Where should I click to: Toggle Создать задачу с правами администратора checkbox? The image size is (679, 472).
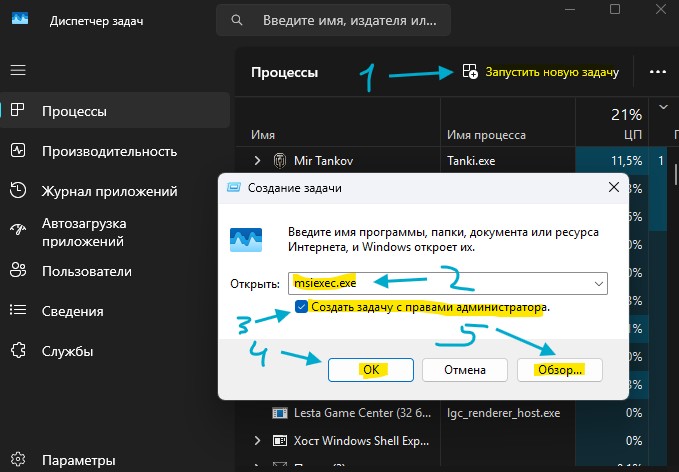301,307
